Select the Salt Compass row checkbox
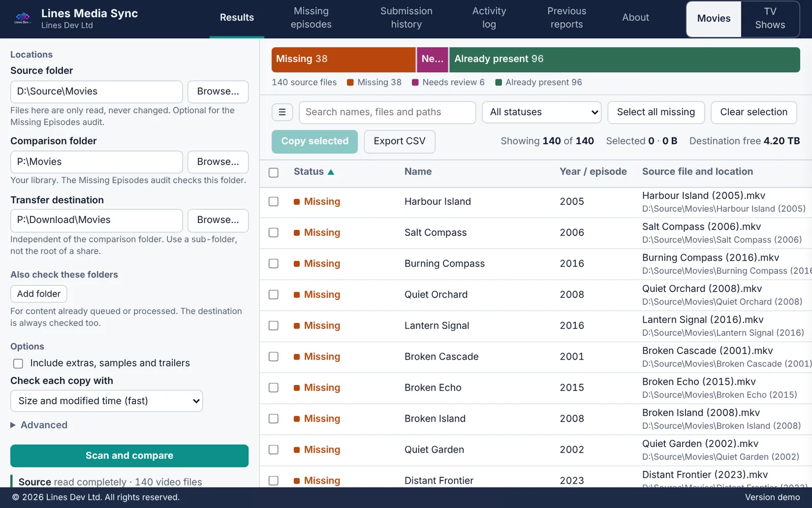Image resolution: width=812 pixels, height=508 pixels. (x=274, y=233)
